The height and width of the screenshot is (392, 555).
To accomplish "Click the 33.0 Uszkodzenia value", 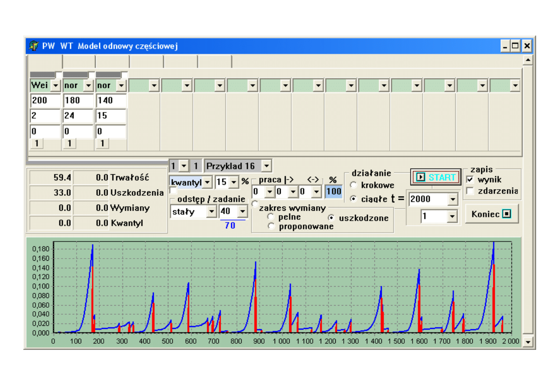I will pos(51,192).
